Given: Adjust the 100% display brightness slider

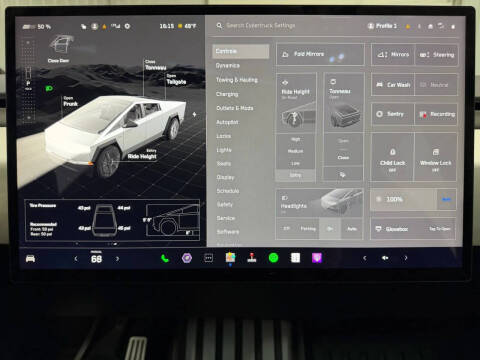Looking at the screenshot, I should tap(403, 199).
